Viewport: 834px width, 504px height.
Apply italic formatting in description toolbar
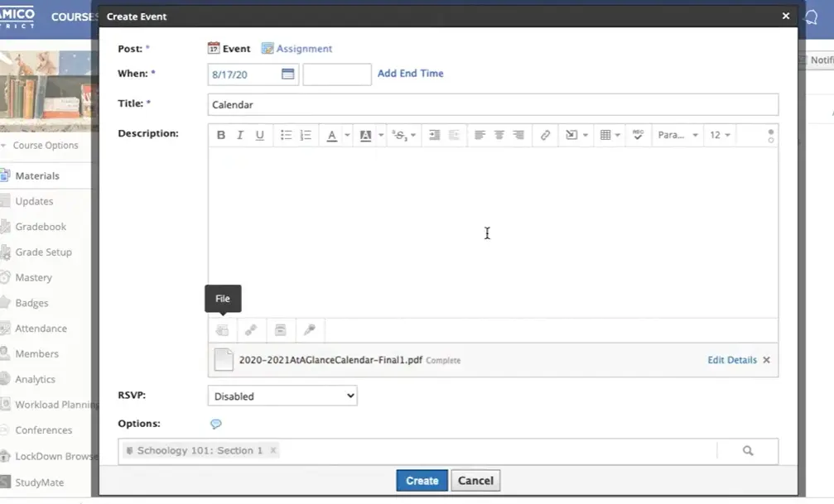pos(240,135)
